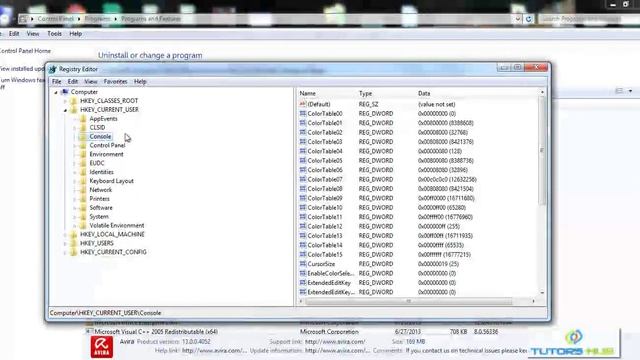Select the ColorTable10 value name
Screen dimensions: 640x360
[x=325, y=208]
